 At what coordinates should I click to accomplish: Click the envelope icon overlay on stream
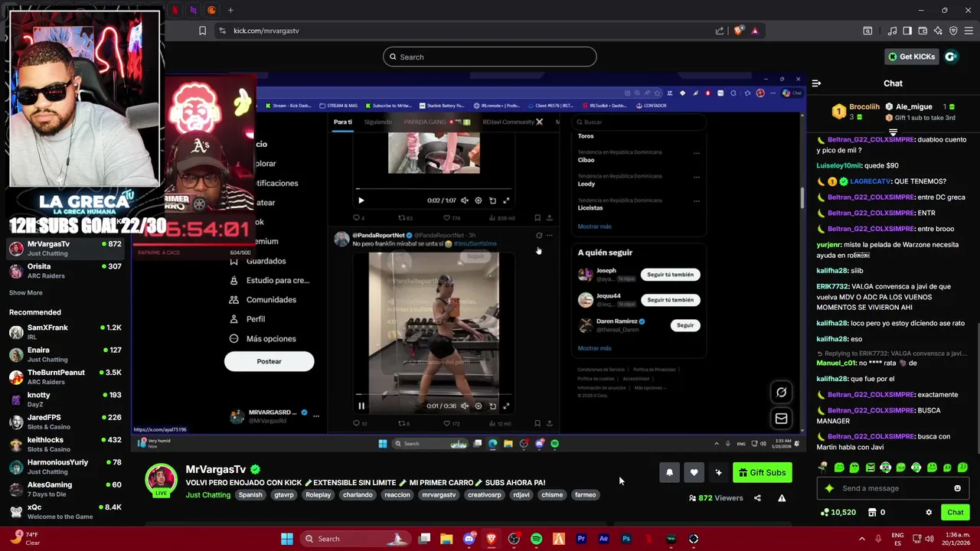pos(781,419)
